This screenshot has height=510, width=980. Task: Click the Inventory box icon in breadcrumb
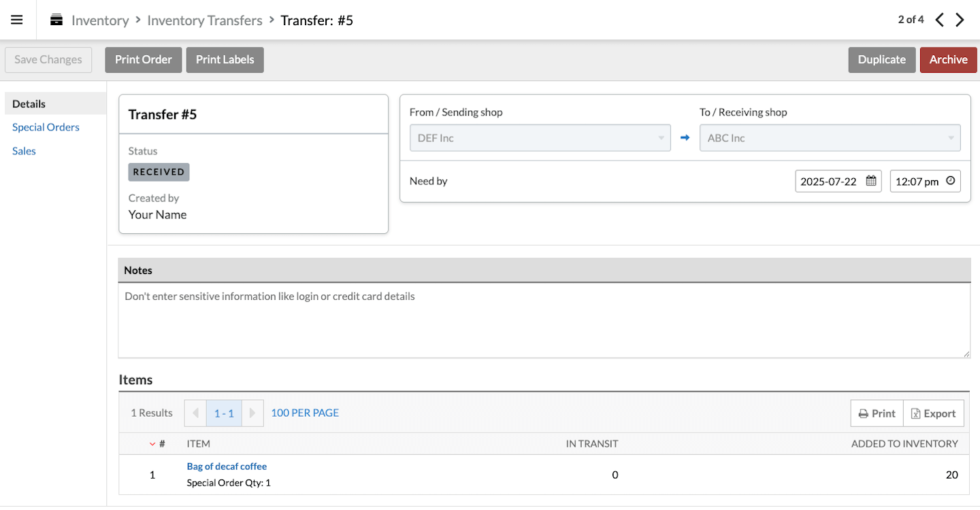[56, 20]
